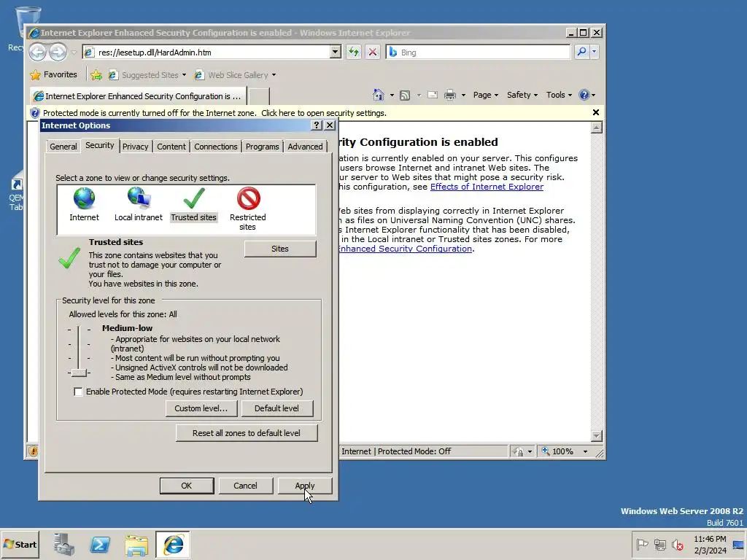Viewport: 747px width, 560px height.
Task: Open Effects of Internet Explorer link
Action: coord(487,187)
